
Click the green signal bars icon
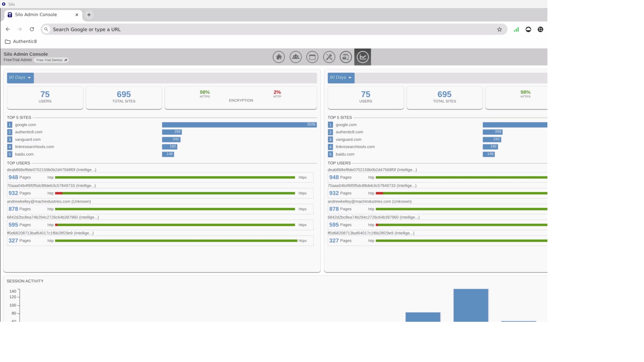[x=516, y=29]
